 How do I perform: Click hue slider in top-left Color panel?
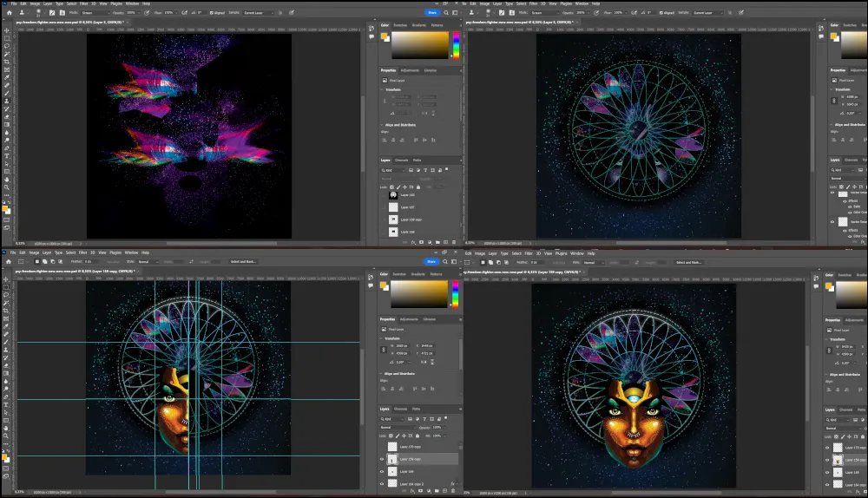pyautogui.click(x=457, y=45)
